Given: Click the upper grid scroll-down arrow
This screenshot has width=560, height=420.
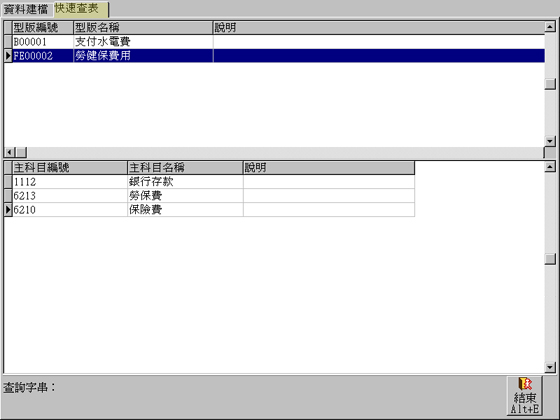Looking at the screenshot, I should click(x=550, y=141).
